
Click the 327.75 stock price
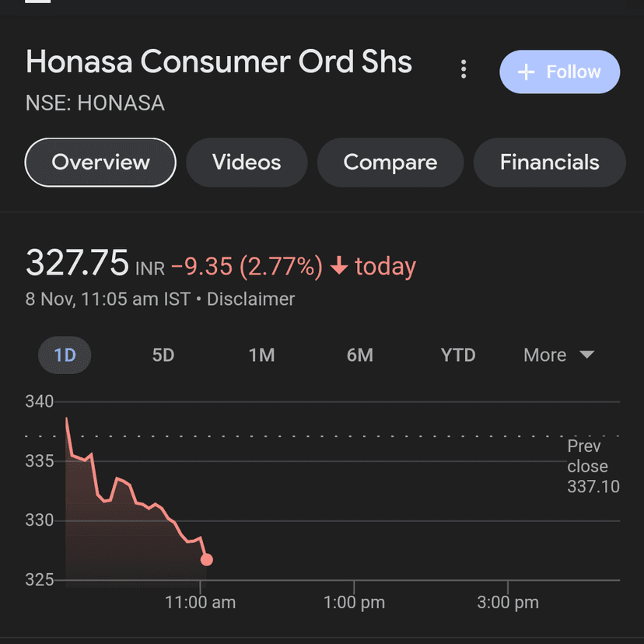tap(77, 264)
